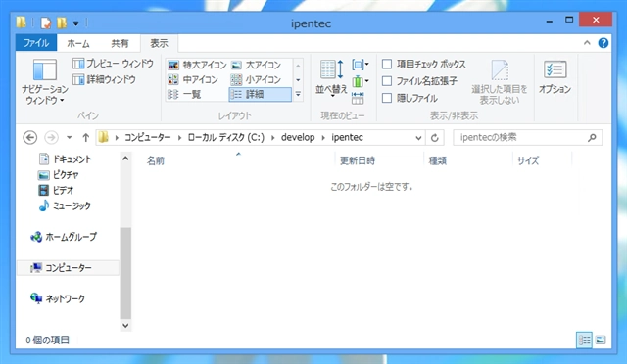Click size all columns to fit icon
This screenshot has width=627, height=364.
pyautogui.click(x=358, y=98)
